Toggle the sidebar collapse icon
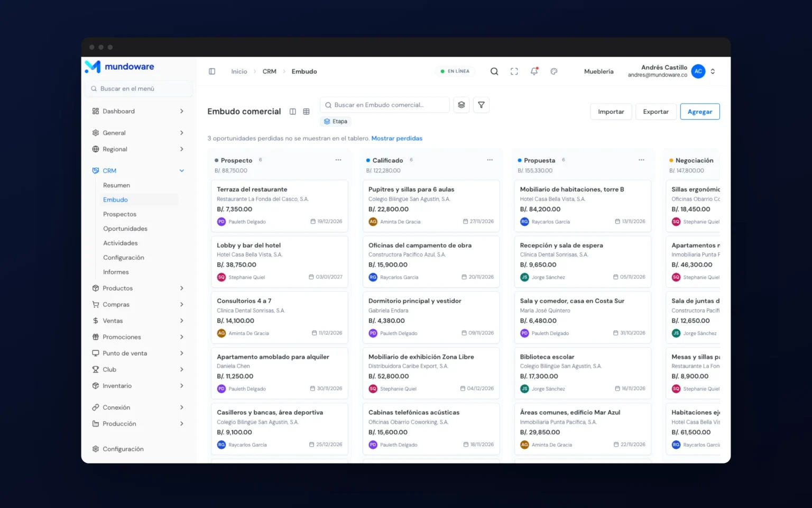This screenshot has height=508, width=812. [212, 71]
